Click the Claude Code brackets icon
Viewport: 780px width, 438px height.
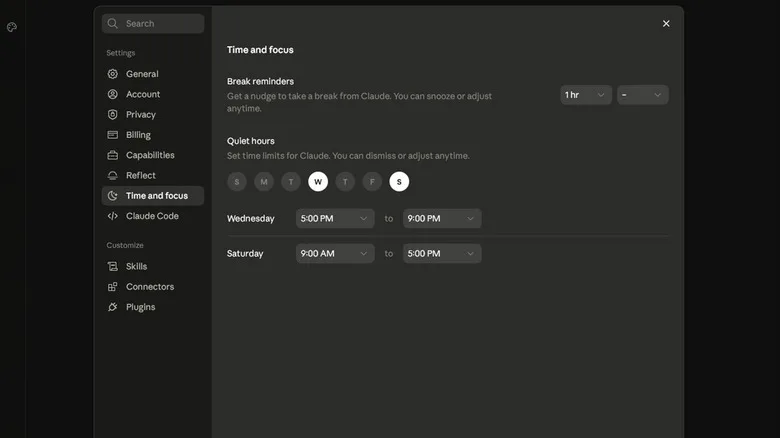tap(113, 216)
